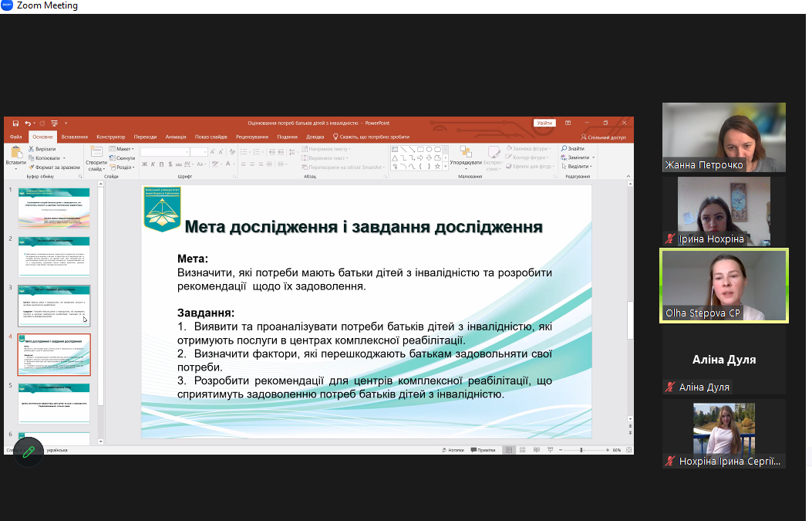Open Замінити dropdown arrow
Screen dimensions: 812x521
click(594, 157)
